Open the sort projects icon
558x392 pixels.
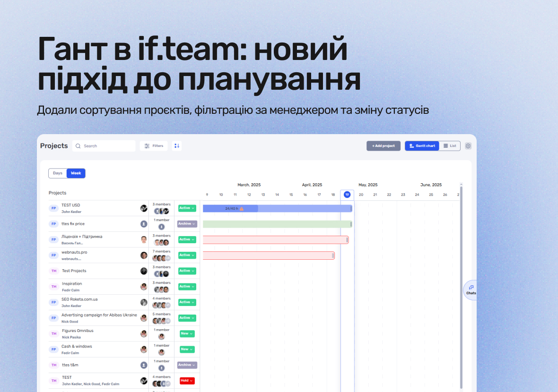(x=177, y=146)
